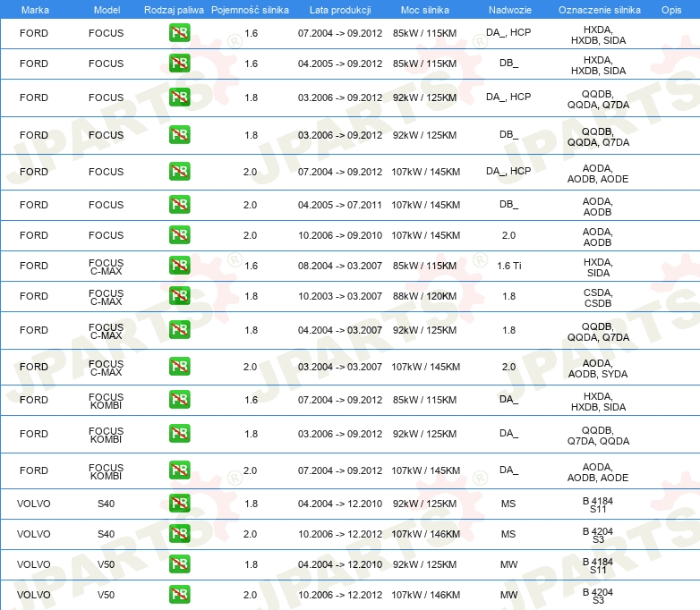Click petrol icon in Volvo V50 1.8 row
Image resolution: width=700 pixels, height=610 pixels.
click(179, 564)
